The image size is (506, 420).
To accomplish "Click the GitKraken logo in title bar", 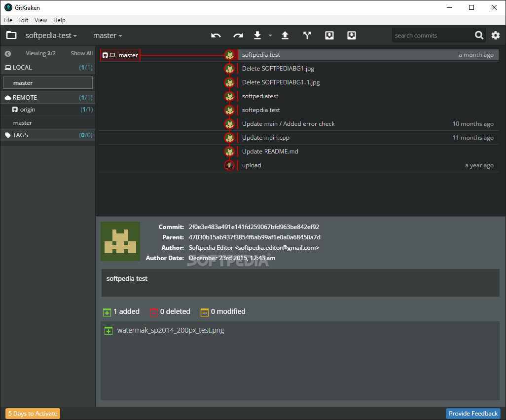I will pos(8,7).
